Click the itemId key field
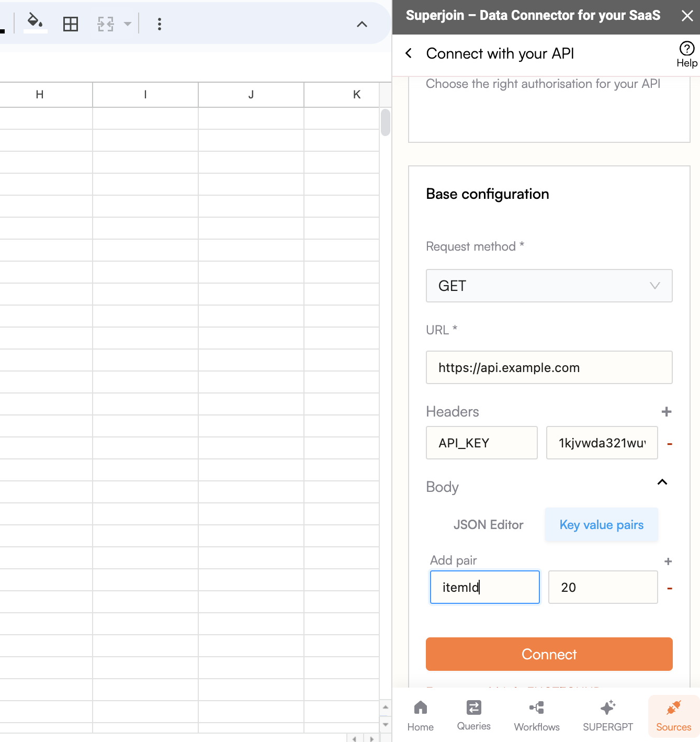Viewport: 700px width, 742px height. click(x=485, y=587)
